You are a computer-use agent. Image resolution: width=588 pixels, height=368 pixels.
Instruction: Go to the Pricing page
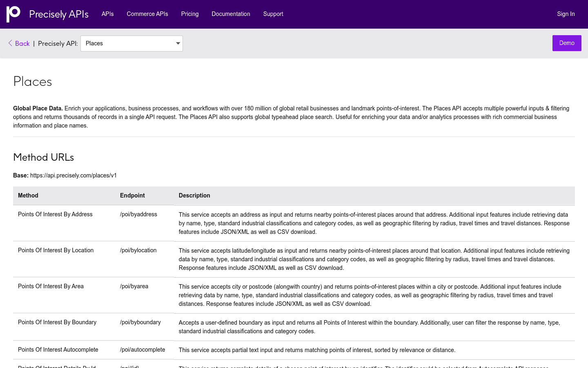coord(190,14)
